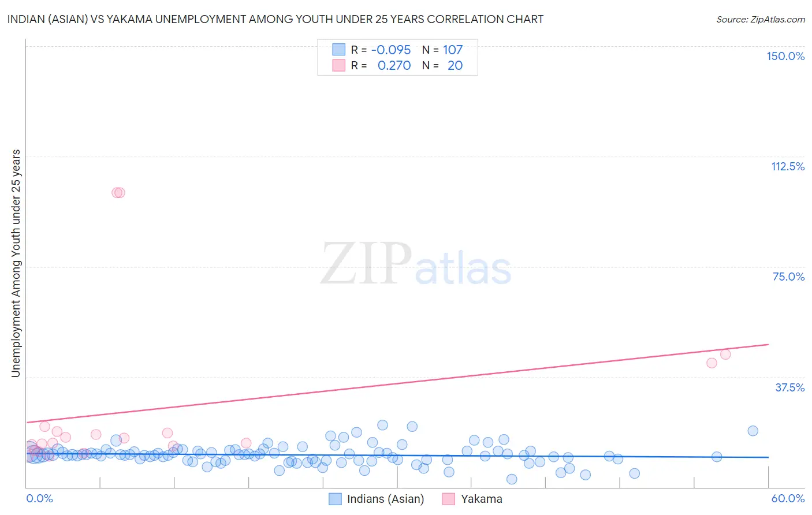Click the 150.0% y-axis label
The height and width of the screenshot is (515, 812).
[785, 56]
